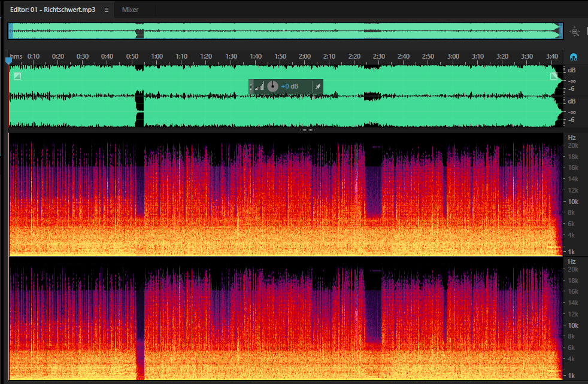Click the lower spectrogram 10k frequency label

click(x=572, y=325)
